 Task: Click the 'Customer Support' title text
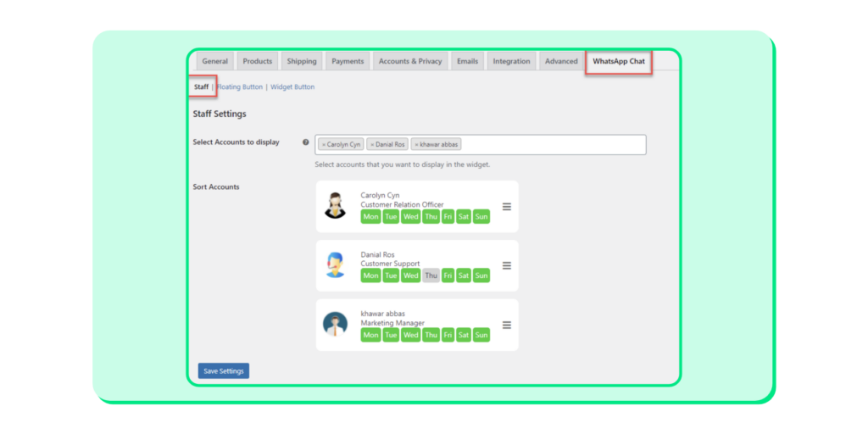(x=390, y=264)
